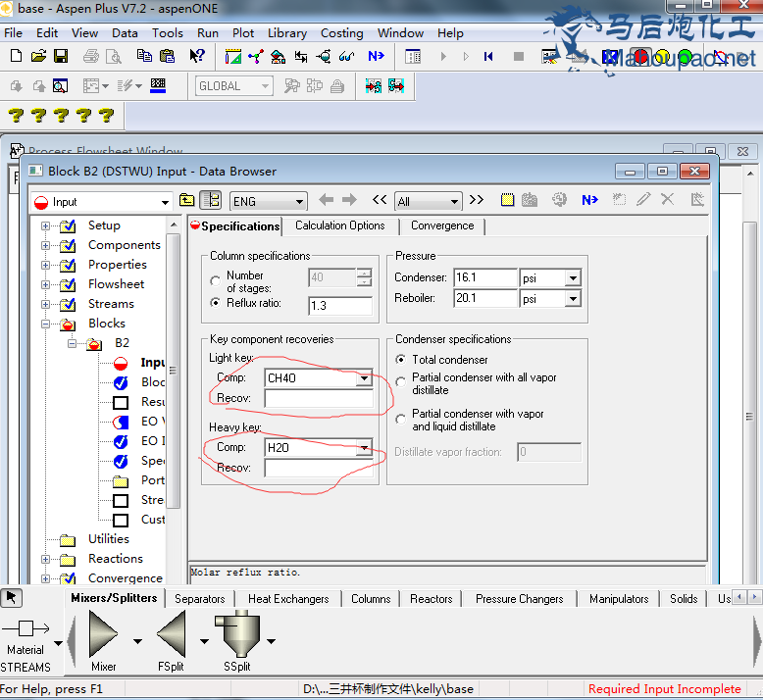The image size is (763, 700).
Task: Select Components in the tree
Action: click(x=125, y=245)
